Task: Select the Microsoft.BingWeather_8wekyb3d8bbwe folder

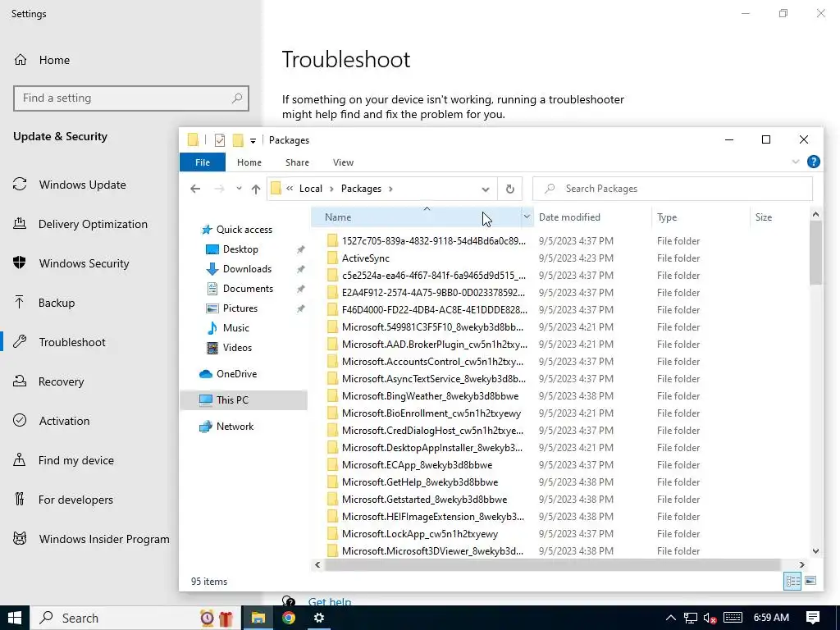Action: click(x=430, y=396)
